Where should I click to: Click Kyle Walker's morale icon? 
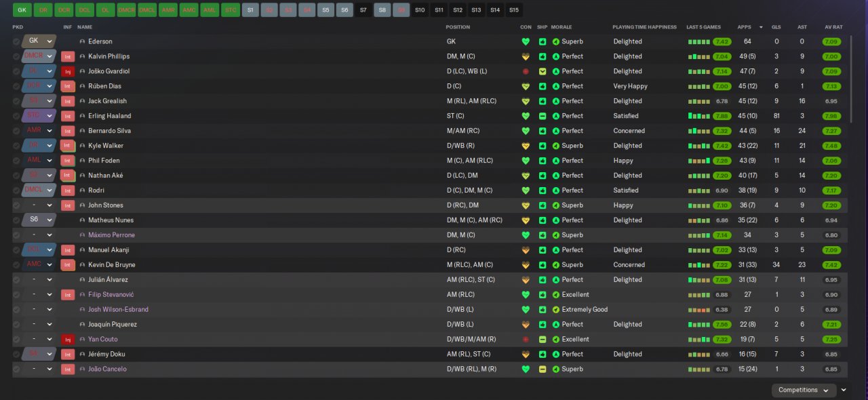coord(556,146)
